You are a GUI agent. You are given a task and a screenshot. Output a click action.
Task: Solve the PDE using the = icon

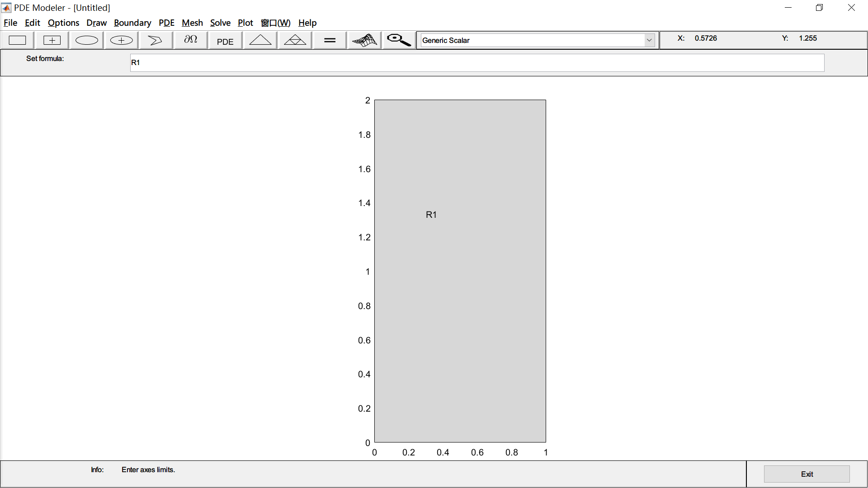point(329,40)
